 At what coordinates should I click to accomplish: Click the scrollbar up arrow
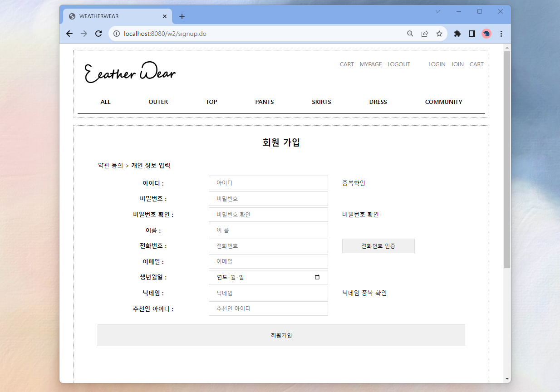[x=507, y=47]
